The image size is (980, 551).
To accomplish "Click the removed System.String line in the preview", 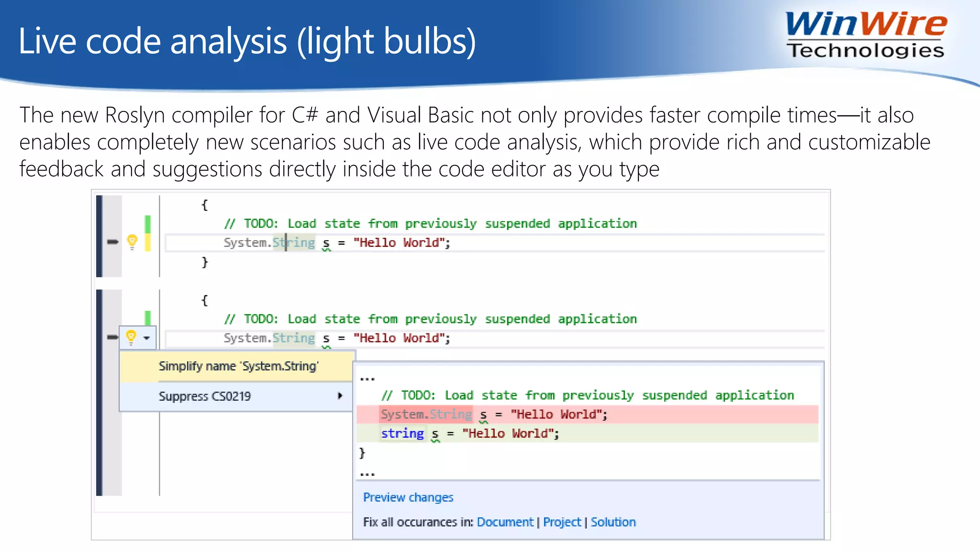I will 588,414.
